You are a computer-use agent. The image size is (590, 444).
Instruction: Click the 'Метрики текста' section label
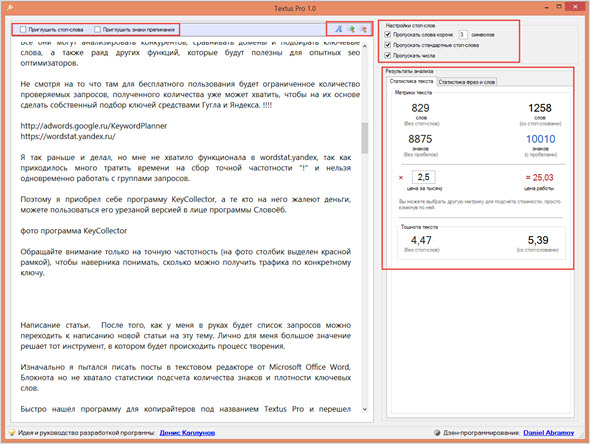point(414,93)
